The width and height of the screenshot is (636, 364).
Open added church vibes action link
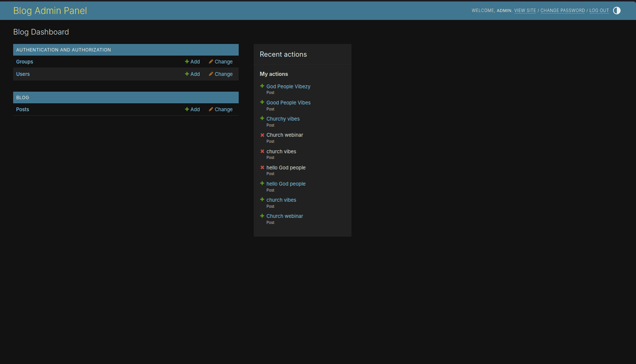click(x=281, y=200)
